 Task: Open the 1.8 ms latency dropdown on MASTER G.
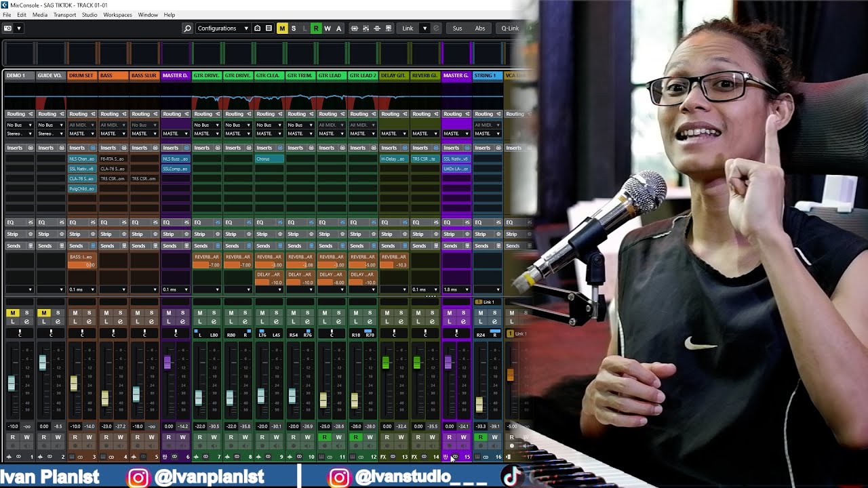(456, 289)
